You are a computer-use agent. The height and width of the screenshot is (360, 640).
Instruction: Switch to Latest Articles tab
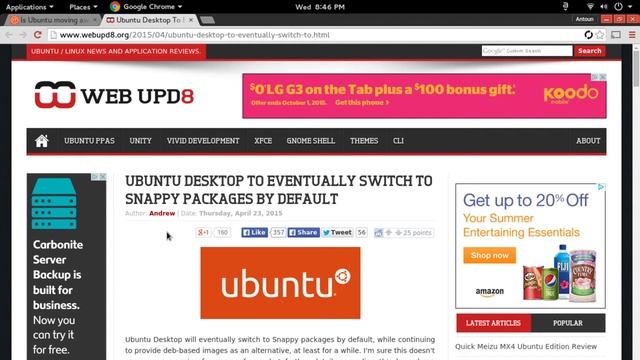(x=493, y=323)
